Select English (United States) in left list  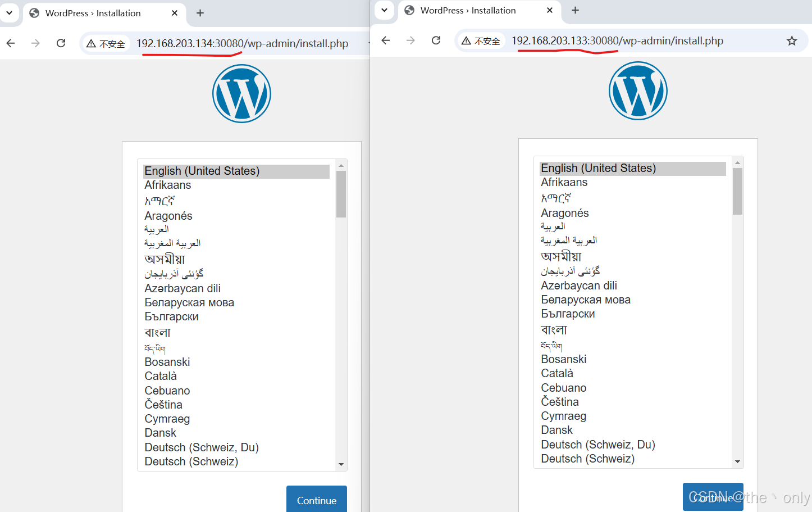pos(236,171)
